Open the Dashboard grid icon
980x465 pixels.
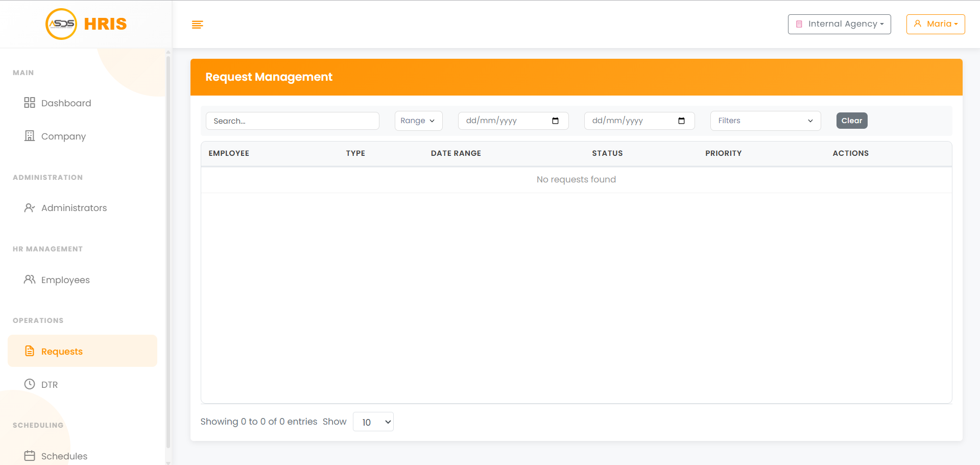[30, 103]
